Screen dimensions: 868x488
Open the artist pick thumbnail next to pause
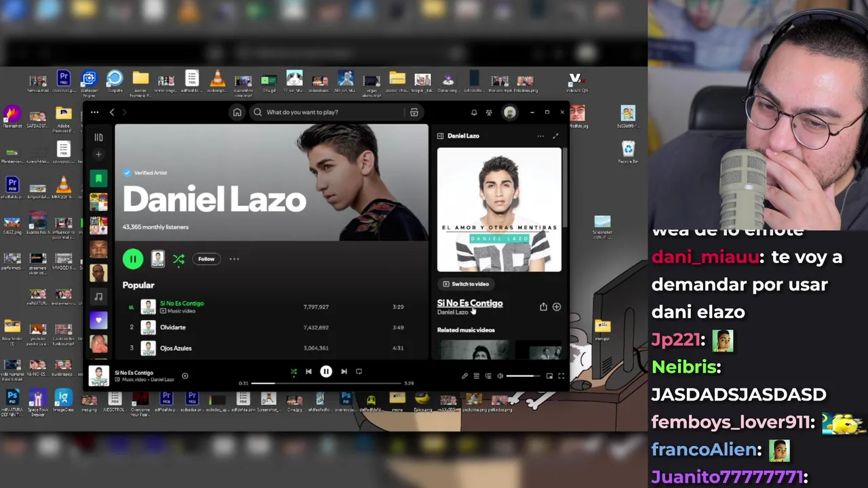pyautogui.click(x=158, y=259)
